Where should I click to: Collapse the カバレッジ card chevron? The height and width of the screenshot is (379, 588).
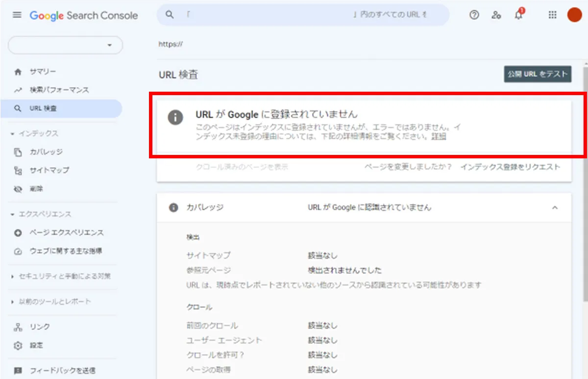point(555,207)
